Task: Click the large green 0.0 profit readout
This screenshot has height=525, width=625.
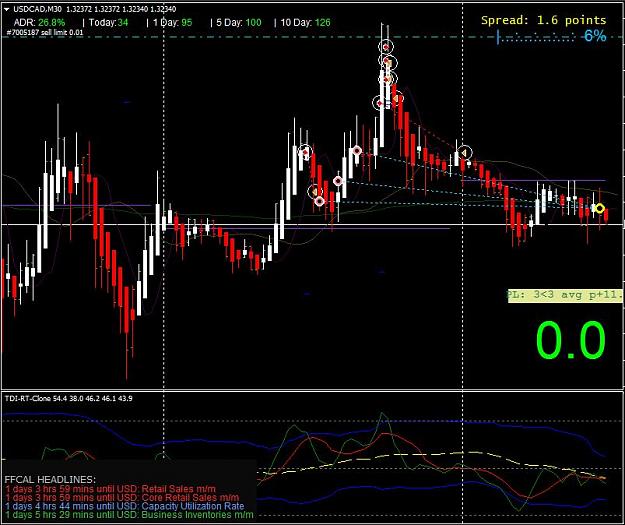Action: 570,340
